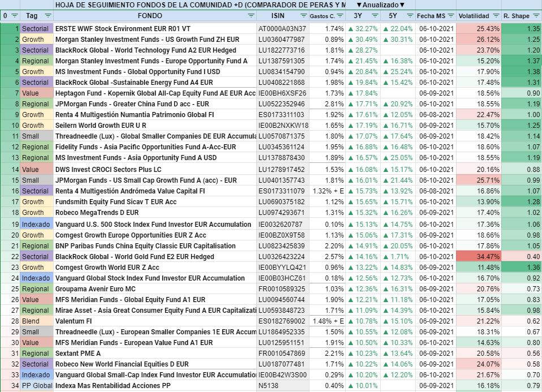Select Mirae Asset Asia Great Consumer fund

[155, 310]
